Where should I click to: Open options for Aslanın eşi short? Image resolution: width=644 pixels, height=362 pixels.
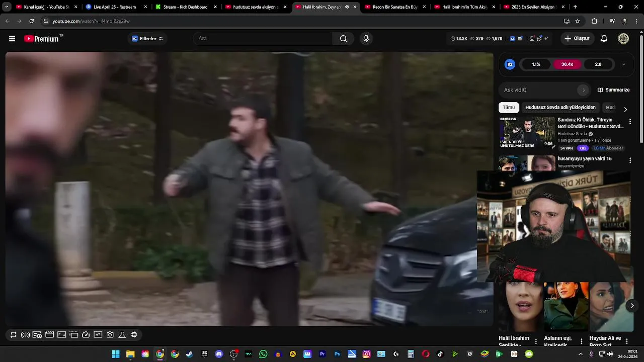582,341
